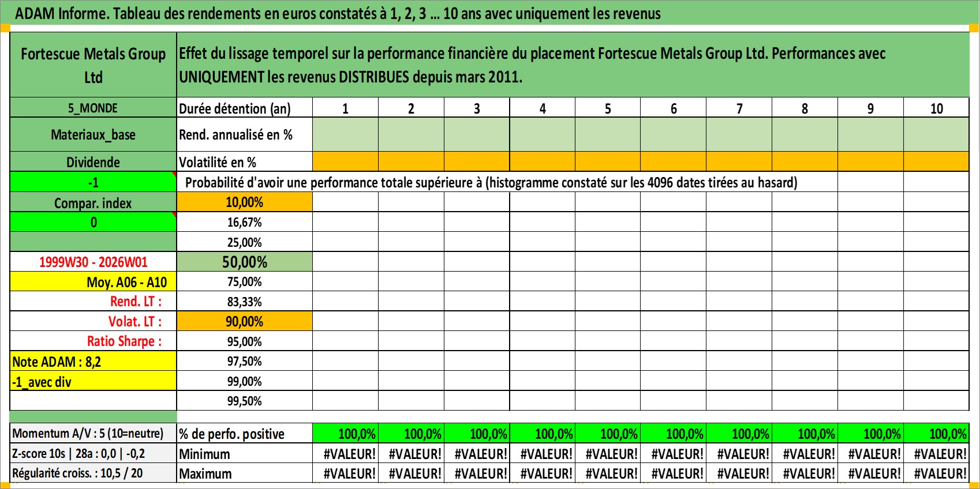Click duration column header '9'

(x=870, y=108)
